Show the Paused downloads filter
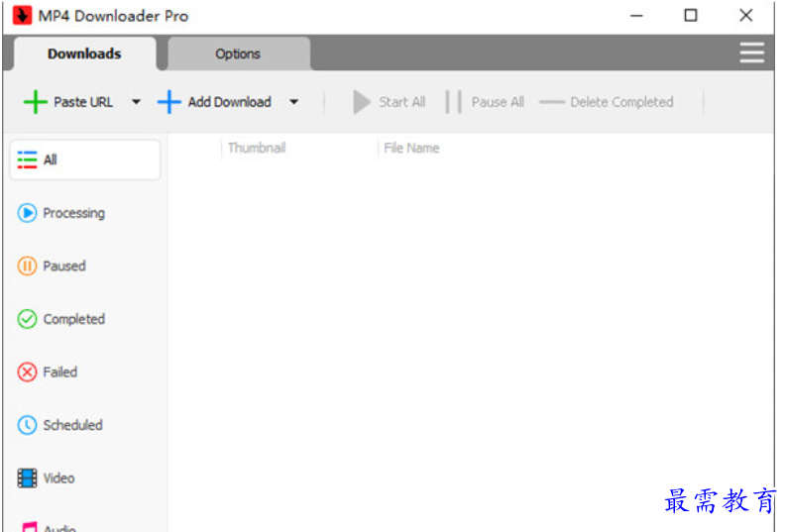 (x=85, y=266)
